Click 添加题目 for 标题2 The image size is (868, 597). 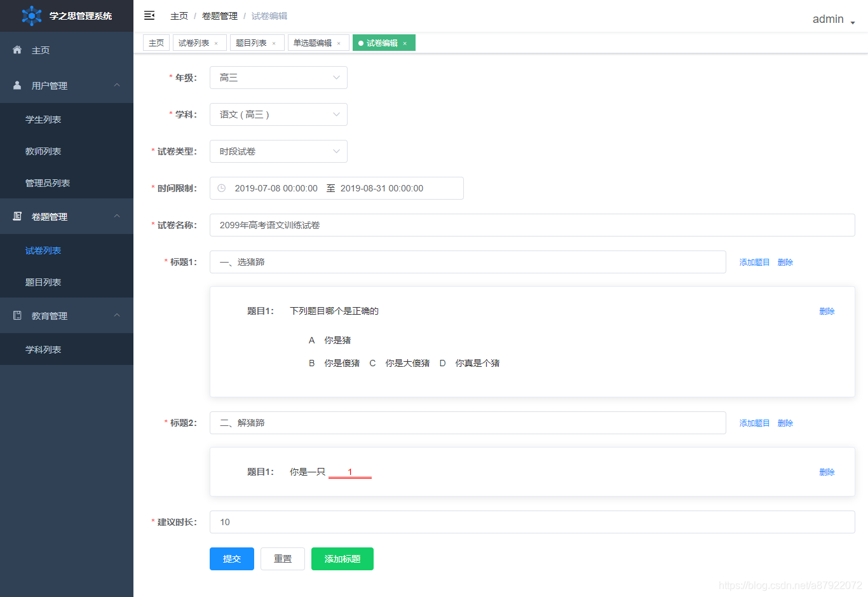click(754, 423)
